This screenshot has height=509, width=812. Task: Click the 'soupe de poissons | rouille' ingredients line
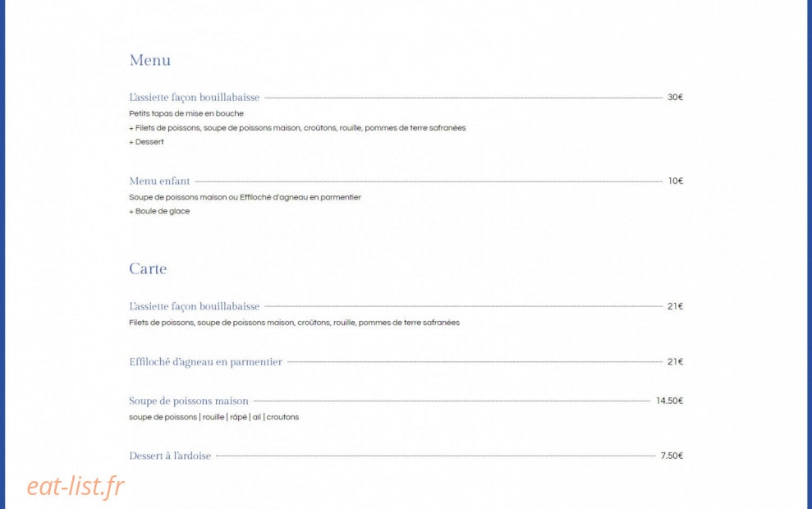(213, 417)
